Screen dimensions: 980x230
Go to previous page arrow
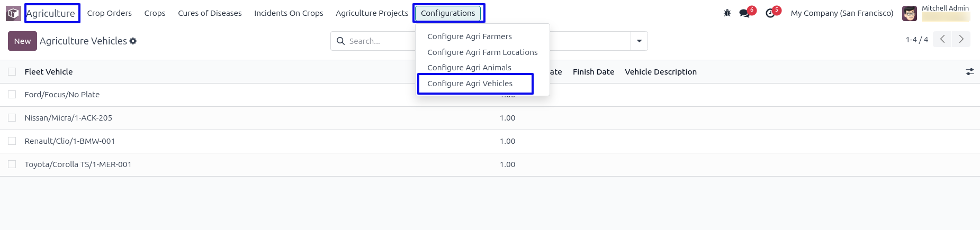tap(942, 40)
